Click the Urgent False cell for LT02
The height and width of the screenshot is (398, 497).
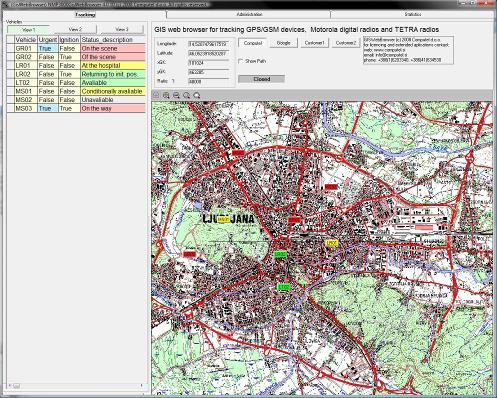[48, 83]
